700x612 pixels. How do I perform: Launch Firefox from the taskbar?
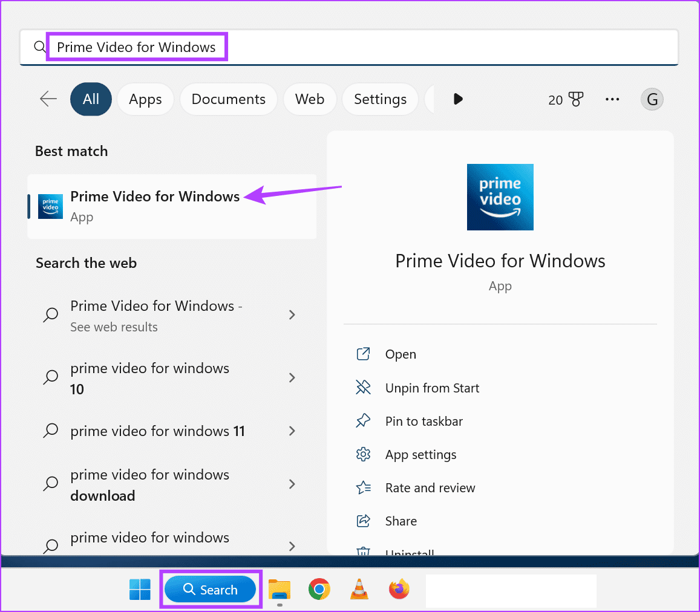pos(399,589)
